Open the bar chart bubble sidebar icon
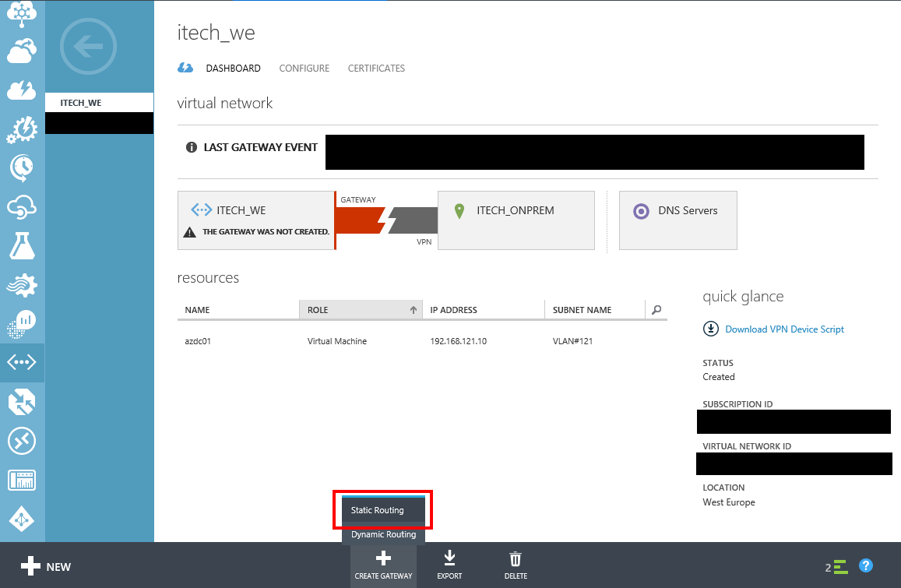This screenshot has height=588, width=901. pyautogui.click(x=22, y=324)
